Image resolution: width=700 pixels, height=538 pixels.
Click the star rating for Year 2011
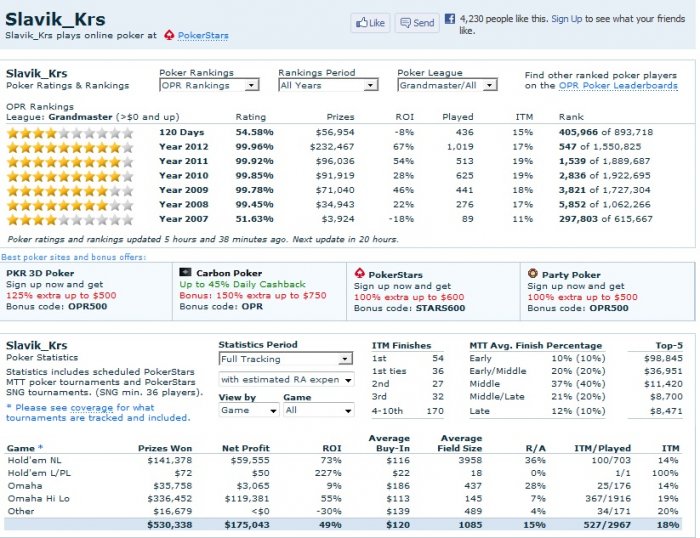coord(70,161)
